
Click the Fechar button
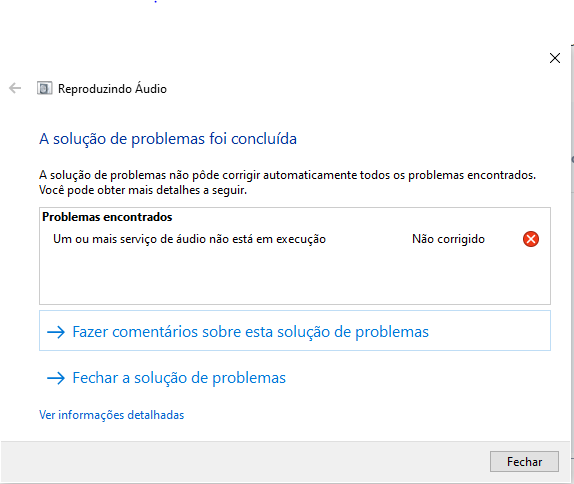coord(524,461)
